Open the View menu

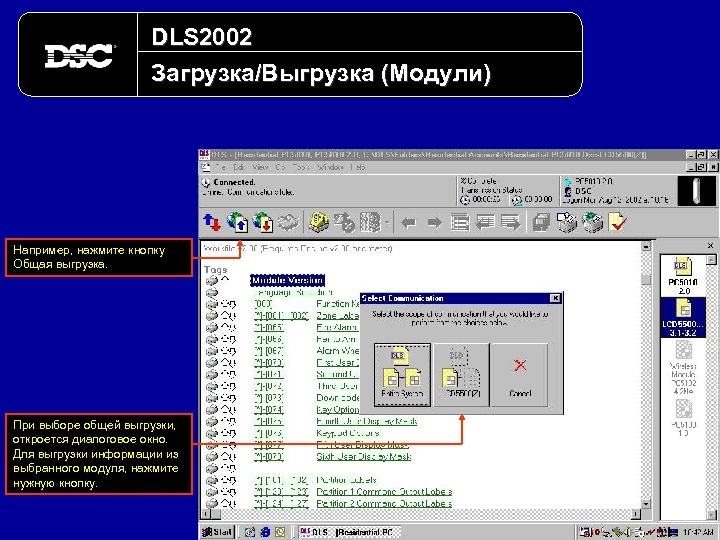pyautogui.click(x=260, y=167)
